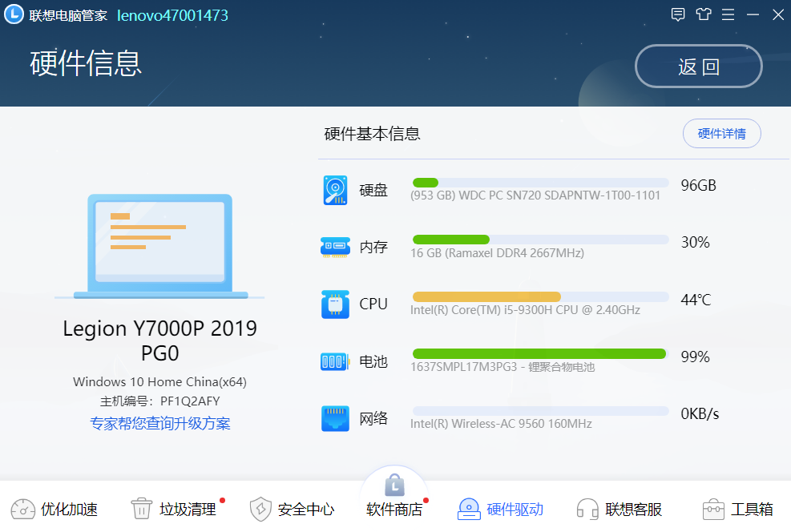Click the 优化加速 gauge icon
Image resolution: width=791 pixels, height=532 pixels.
(22, 510)
